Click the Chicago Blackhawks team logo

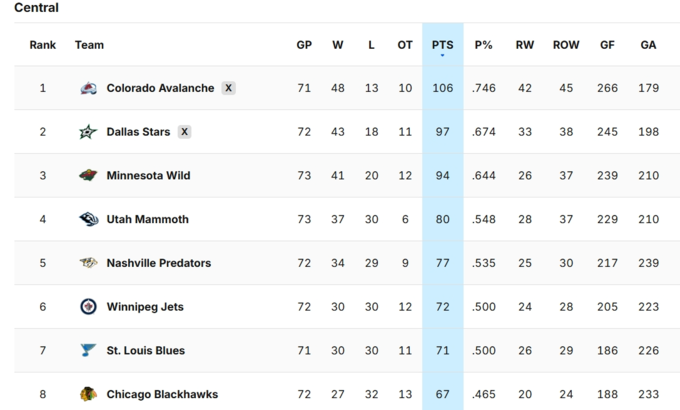pos(88,394)
